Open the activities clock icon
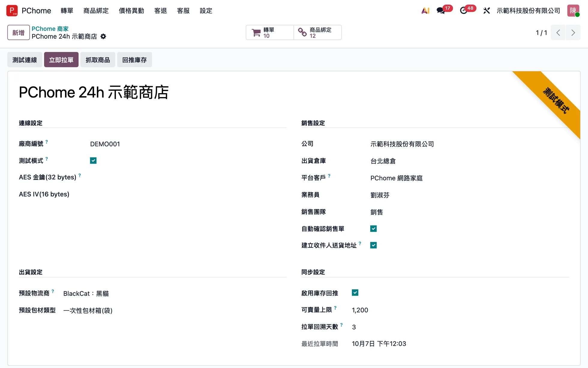The height and width of the screenshot is (368, 588). tap(463, 11)
